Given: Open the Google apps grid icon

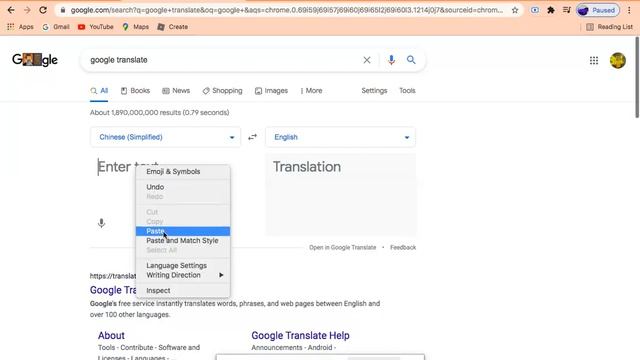Looking at the screenshot, I should coord(594,60).
